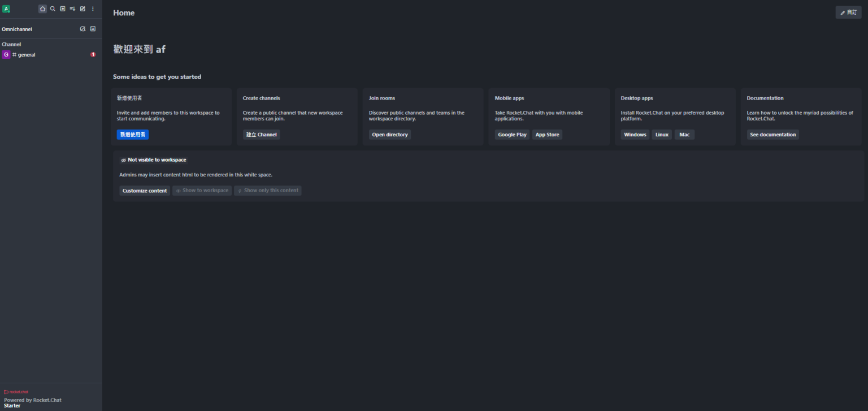Viewport: 868px width, 411px height.
Task: Click the Home icon in the sidebar toolbar
Action: pos(42,8)
